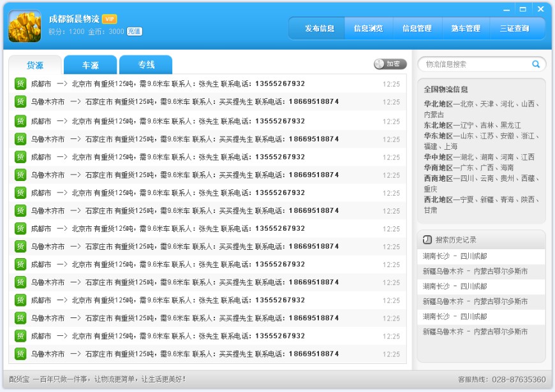Click the magnifier search icon

[x=536, y=64]
